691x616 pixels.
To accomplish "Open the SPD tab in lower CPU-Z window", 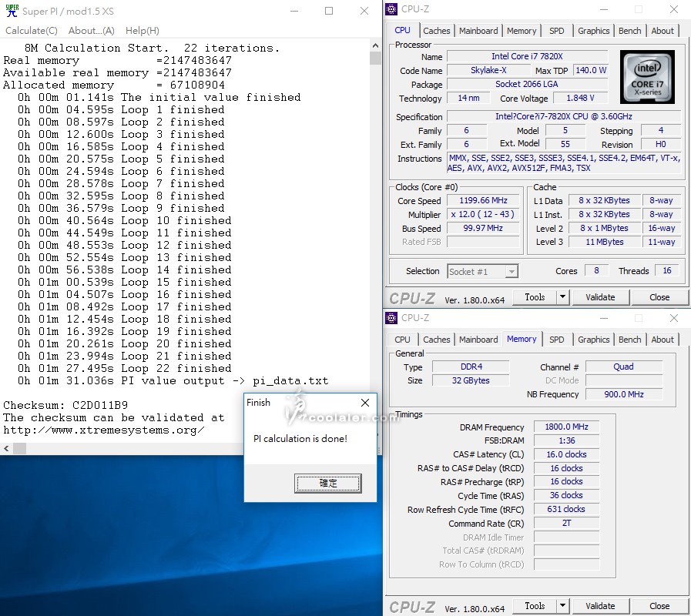I will click(x=557, y=340).
